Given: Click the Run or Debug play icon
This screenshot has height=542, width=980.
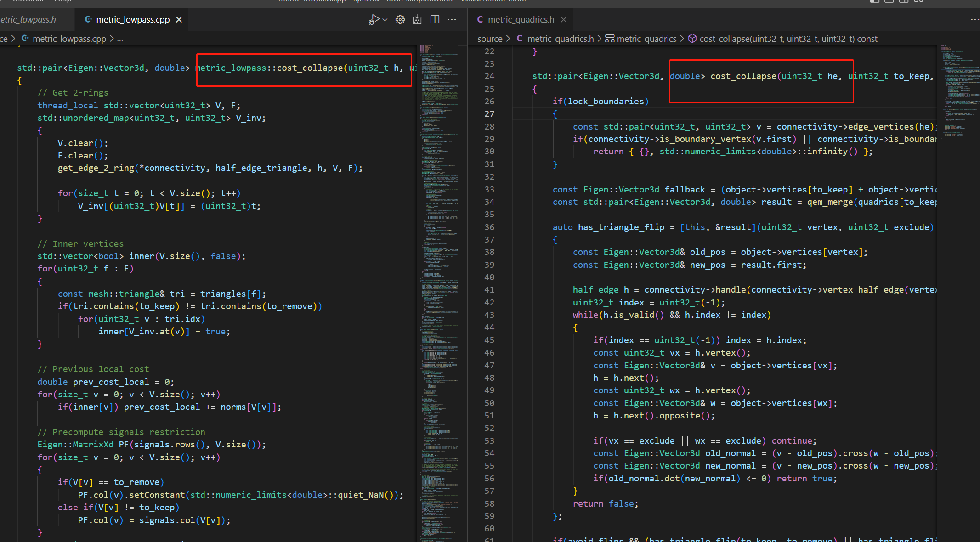Looking at the screenshot, I should pos(374,19).
